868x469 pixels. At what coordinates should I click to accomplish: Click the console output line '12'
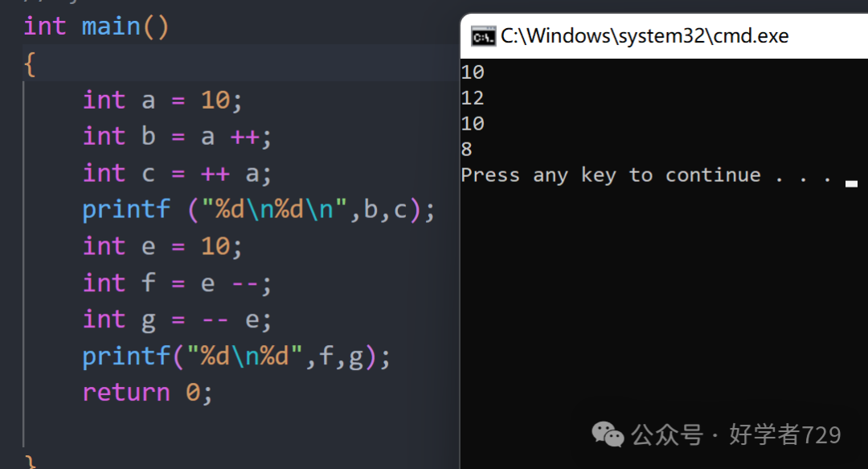pyautogui.click(x=473, y=98)
